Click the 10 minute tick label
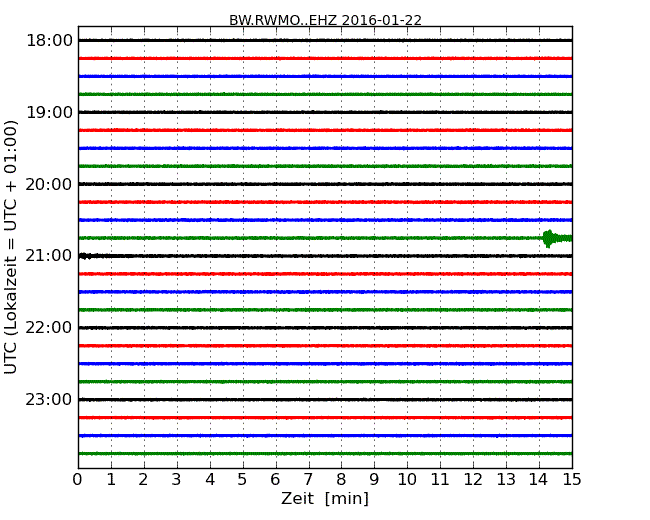650x520 pixels. coord(407,480)
